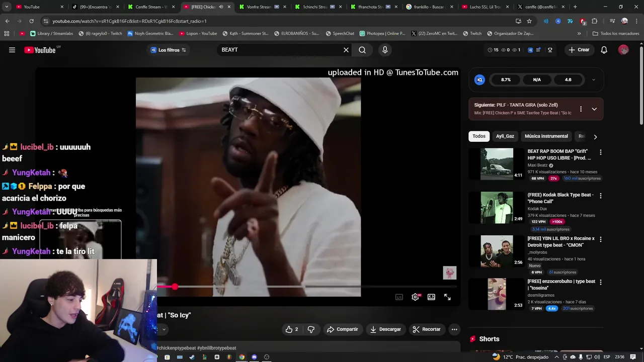Image resolution: width=644 pixels, height=362 pixels.
Task: Expand the Siguiente mix playlist panel
Action: pos(594,109)
